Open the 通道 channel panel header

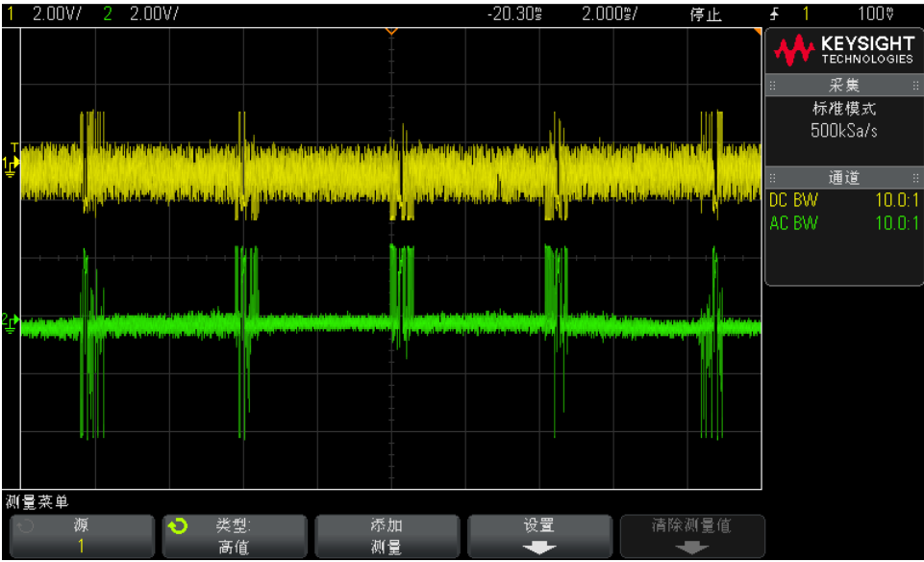click(844, 177)
